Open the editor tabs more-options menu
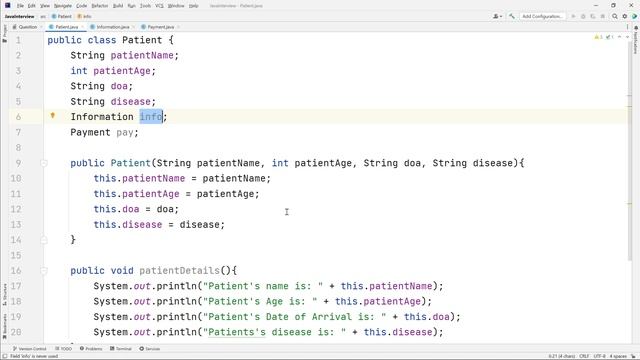640x360 pixels. tap(627, 27)
